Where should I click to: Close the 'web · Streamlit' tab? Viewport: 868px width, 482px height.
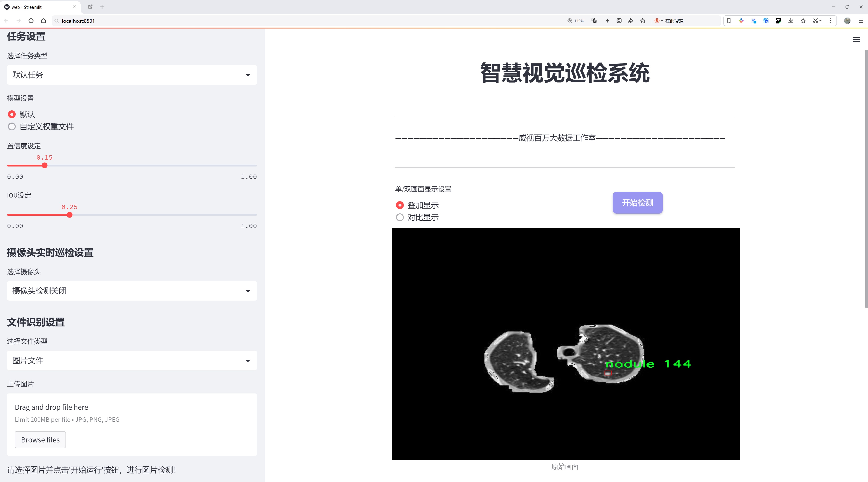[74, 7]
